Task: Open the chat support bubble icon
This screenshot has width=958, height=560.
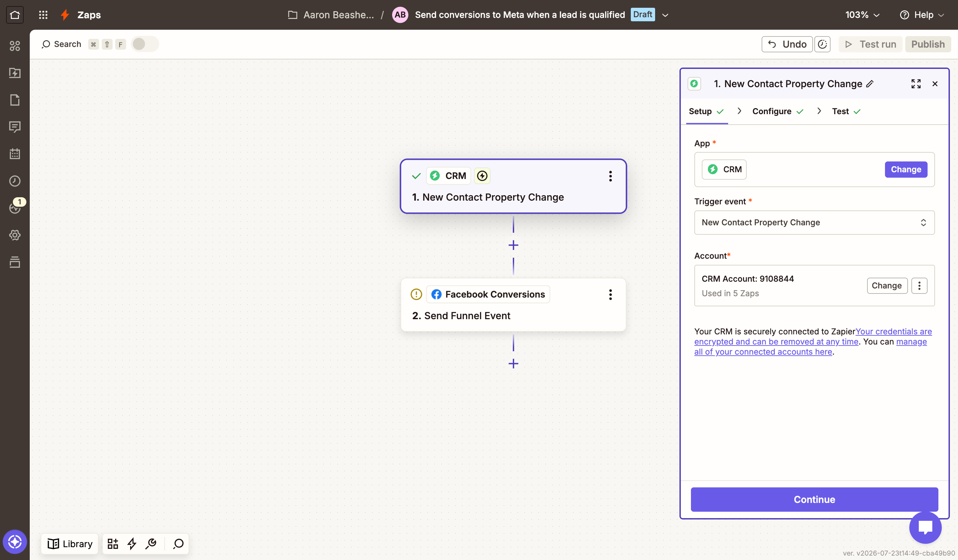Action: [x=925, y=527]
